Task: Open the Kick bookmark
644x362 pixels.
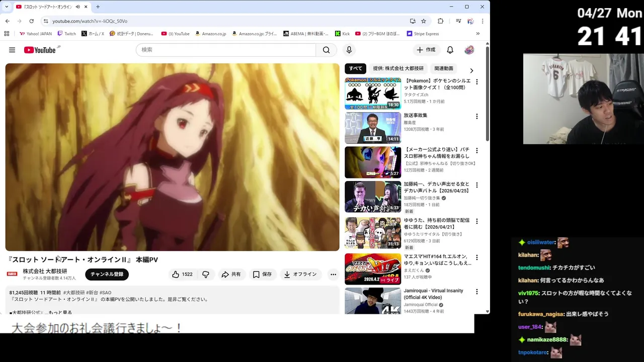Action: [x=342, y=34]
